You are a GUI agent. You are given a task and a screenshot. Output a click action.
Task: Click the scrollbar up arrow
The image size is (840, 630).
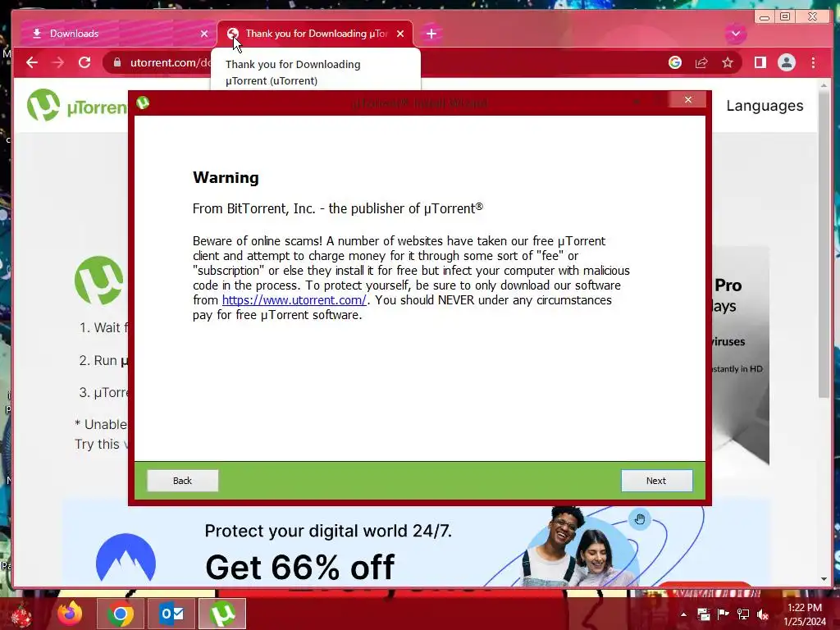pos(824,85)
